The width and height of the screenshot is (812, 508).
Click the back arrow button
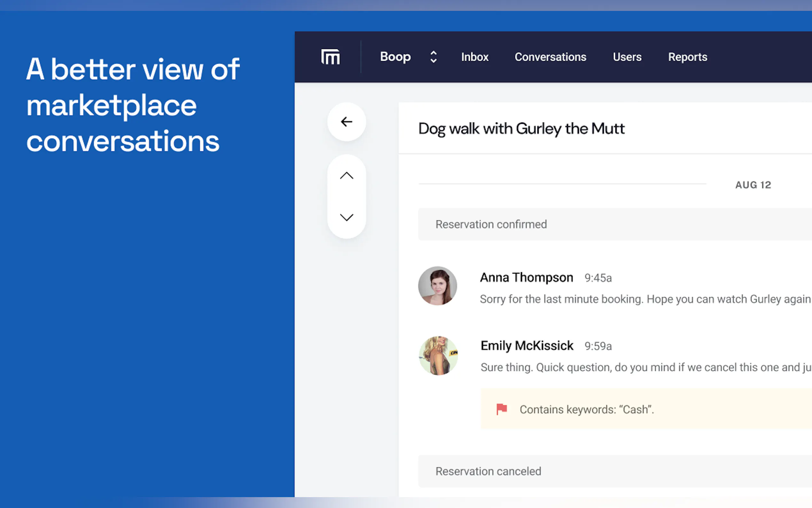(x=347, y=122)
